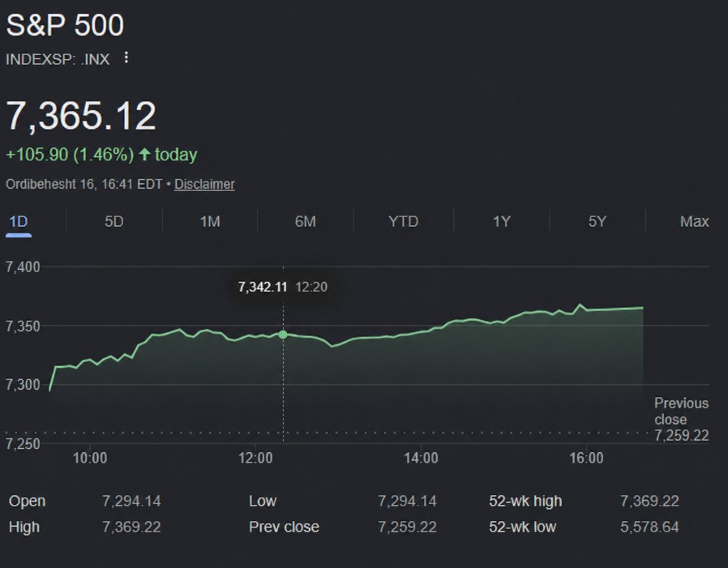Click the 12:00 time axis label
The width and height of the screenshot is (728, 568).
pos(255,458)
